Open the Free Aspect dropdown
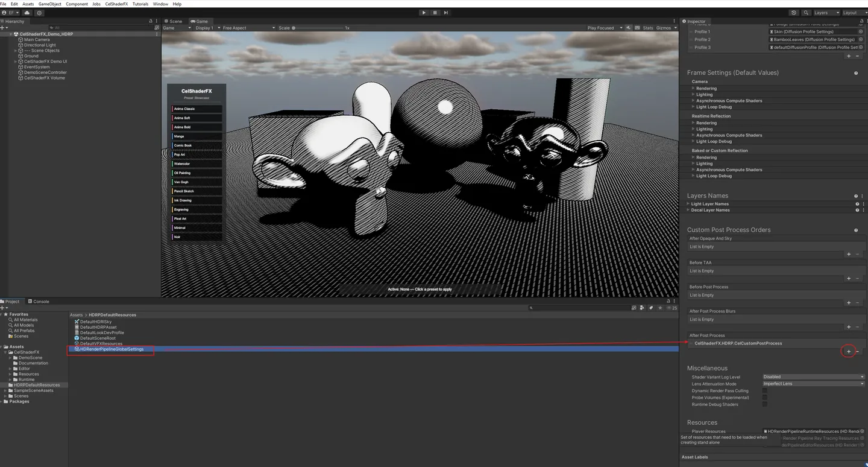868x467 pixels. pyautogui.click(x=248, y=28)
